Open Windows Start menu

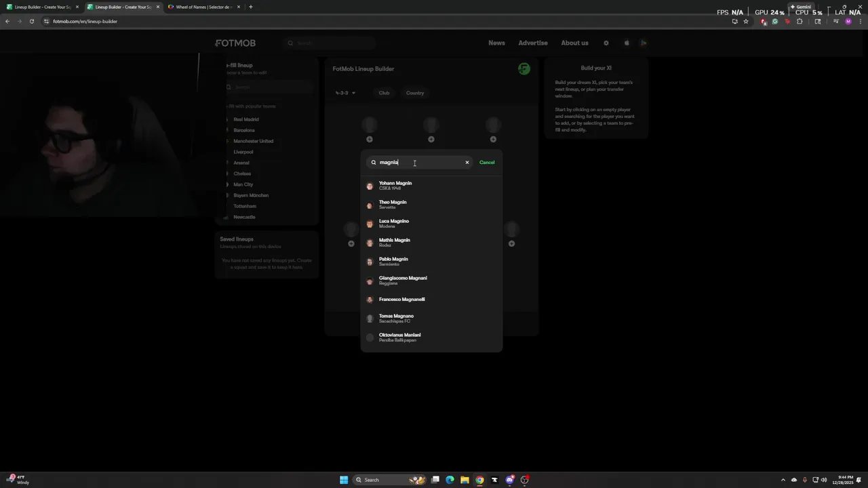pos(344,480)
